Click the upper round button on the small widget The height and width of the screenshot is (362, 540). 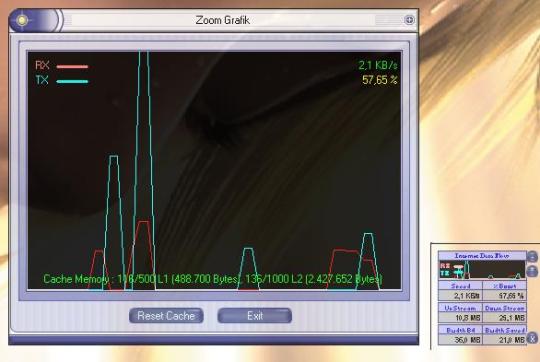(532, 257)
